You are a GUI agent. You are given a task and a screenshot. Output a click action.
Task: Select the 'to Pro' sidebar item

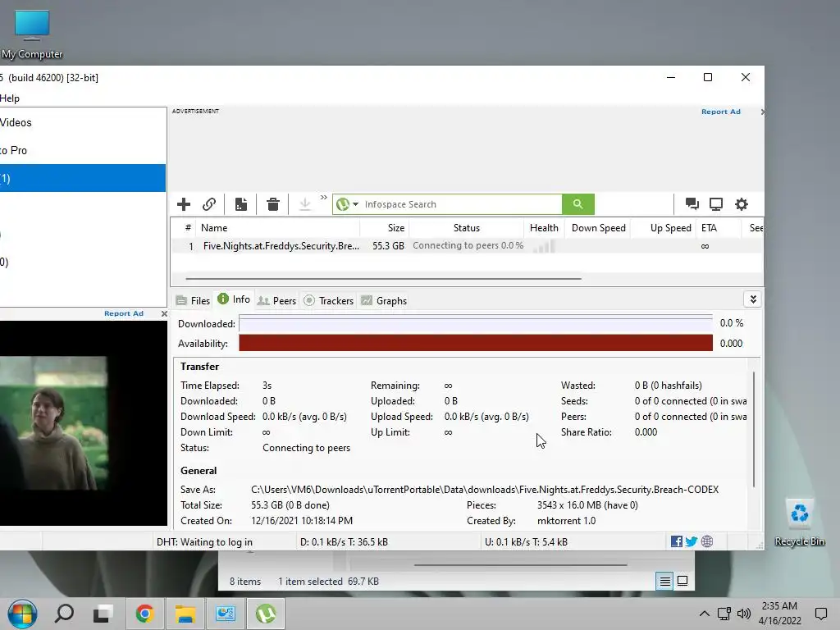click(83, 151)
